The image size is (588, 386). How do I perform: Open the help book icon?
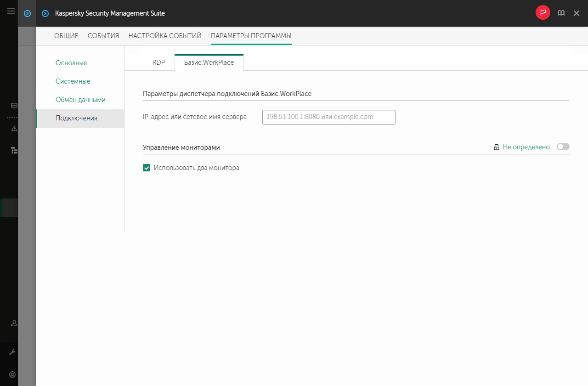(x=561, y=13)
